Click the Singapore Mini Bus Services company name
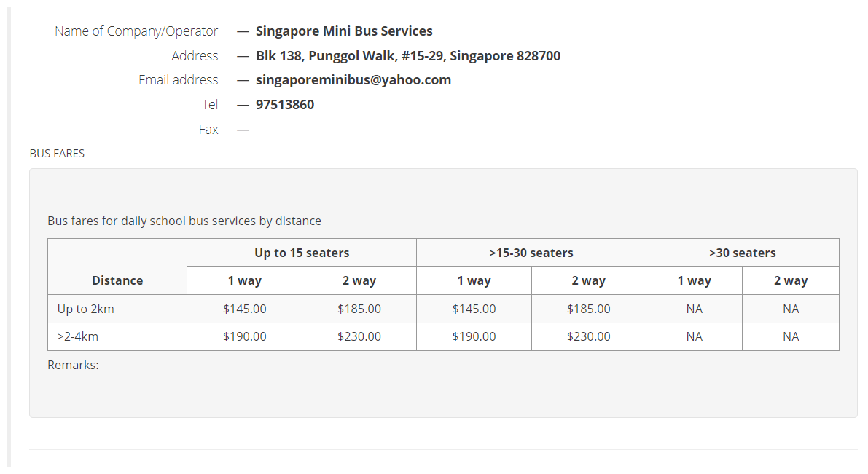The image size is (868, 474). click(344, 31)
